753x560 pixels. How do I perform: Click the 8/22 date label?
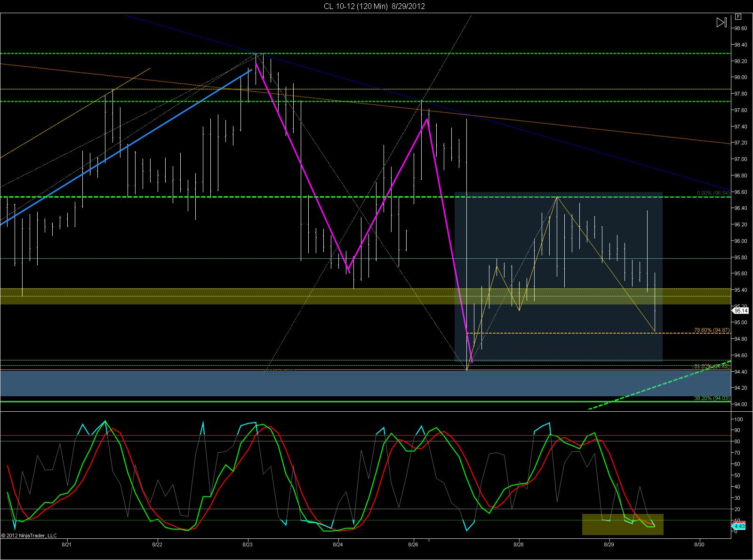tap(157, 544)
